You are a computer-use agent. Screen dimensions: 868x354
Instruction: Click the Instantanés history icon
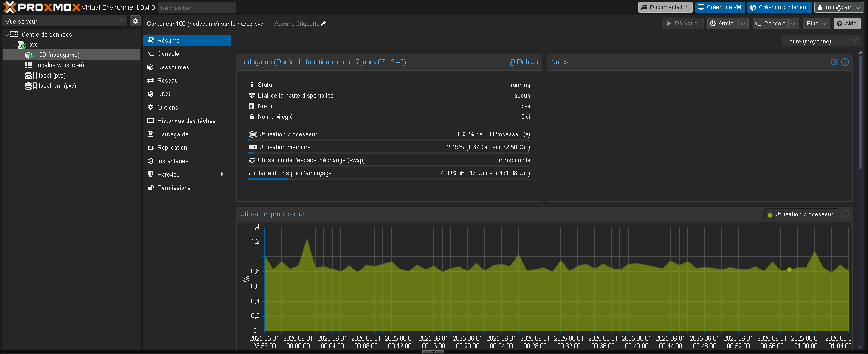[x=151, y=161]
